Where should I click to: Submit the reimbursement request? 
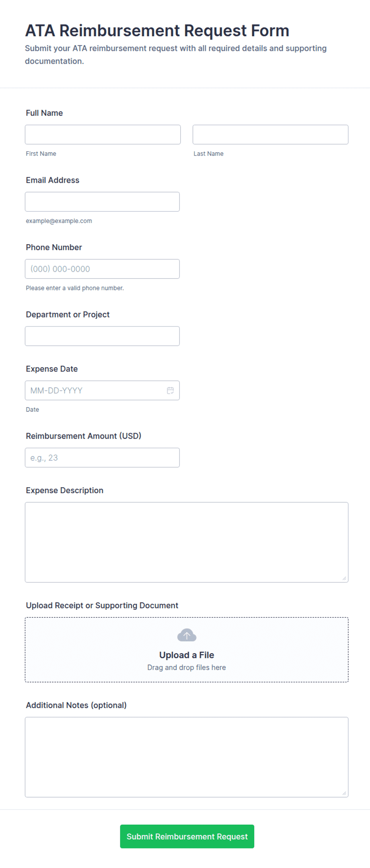187,836
